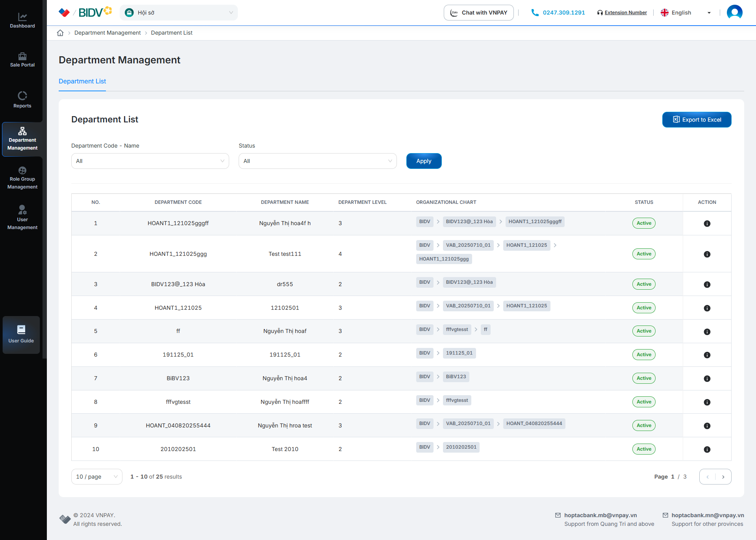Click Department Management breadcrumb item
Image resolution: width=756 pixels, height=540 pixels.
point(107,33)
